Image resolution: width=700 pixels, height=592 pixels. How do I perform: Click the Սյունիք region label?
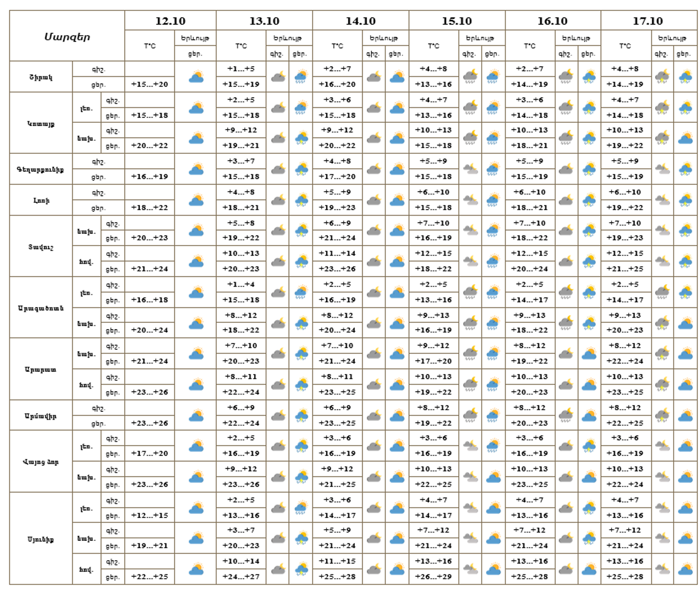pyautogui.click(x=41, y=539)
